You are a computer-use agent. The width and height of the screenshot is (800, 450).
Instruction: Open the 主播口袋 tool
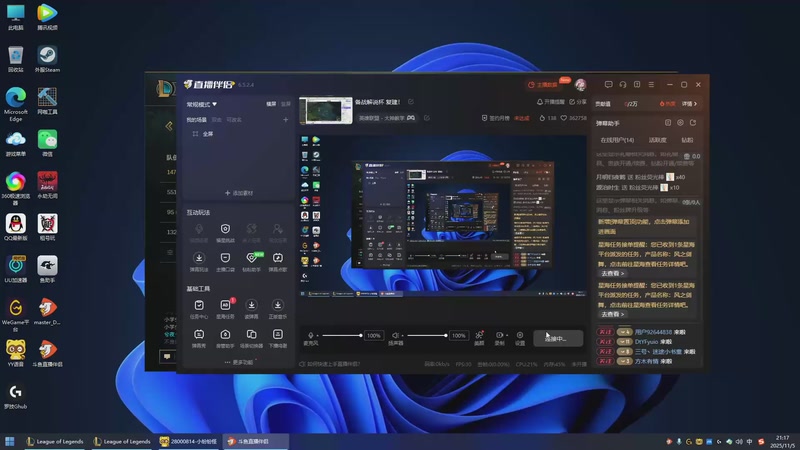(225, 262)
